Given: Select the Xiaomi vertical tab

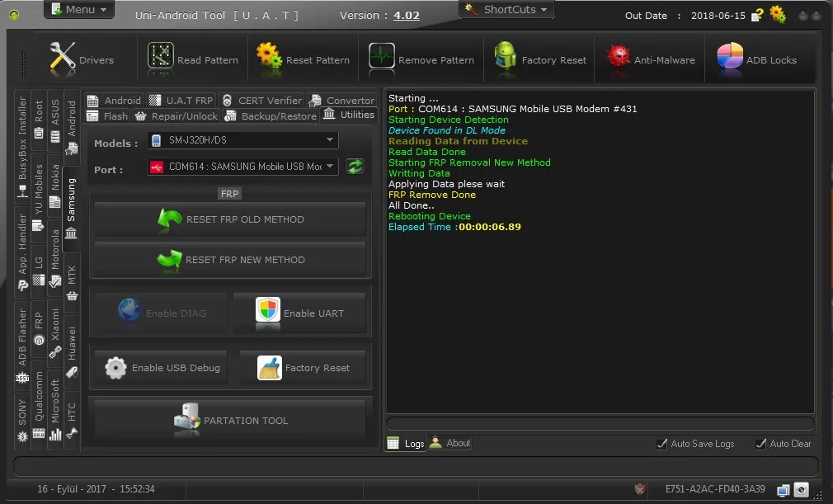Looking at the screenshot, I should tap(55, 333).
